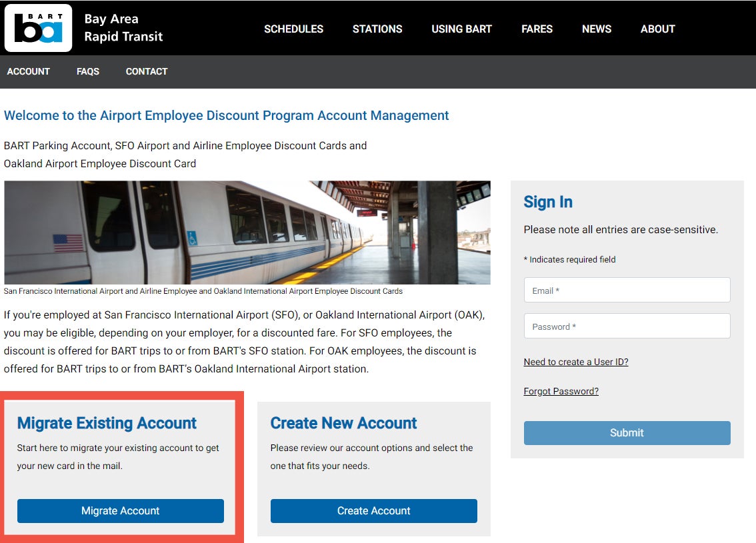Click the BART train station photo
This screenshot has width=756, height=543.
pos(247,233)
